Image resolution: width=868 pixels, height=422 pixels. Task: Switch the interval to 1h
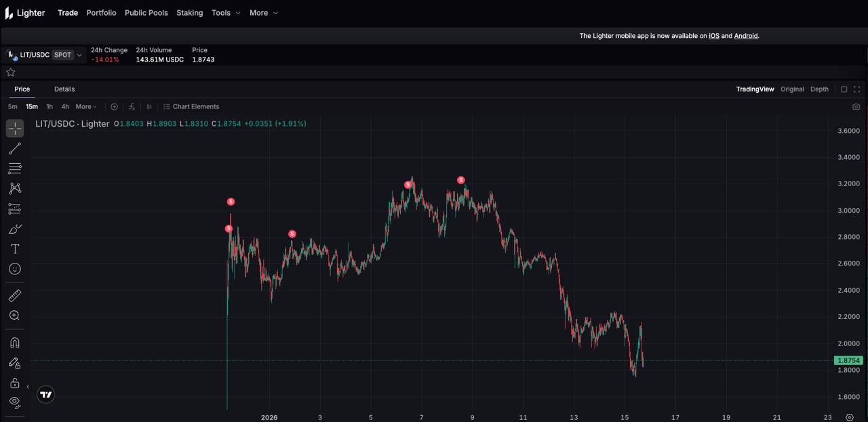pyautogui.click(x=50, y=107)
